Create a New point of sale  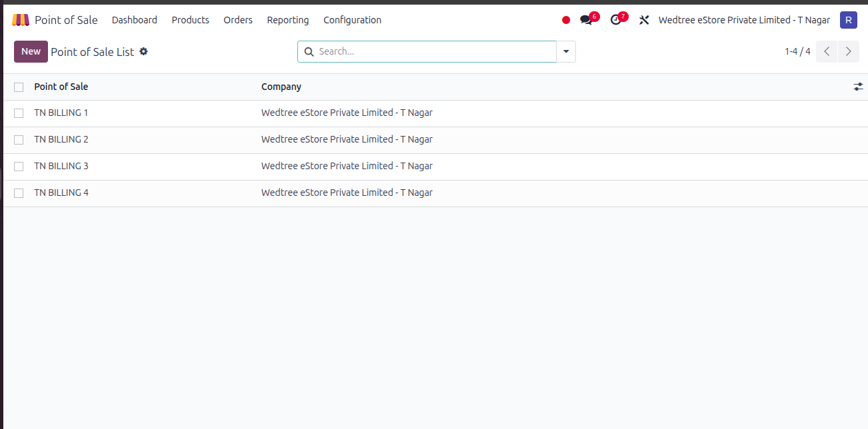coord(31,51)
